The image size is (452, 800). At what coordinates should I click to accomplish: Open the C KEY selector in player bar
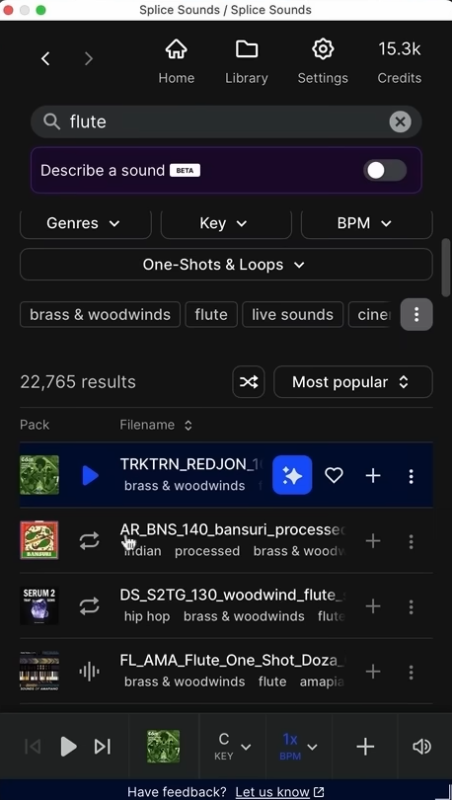232,746
